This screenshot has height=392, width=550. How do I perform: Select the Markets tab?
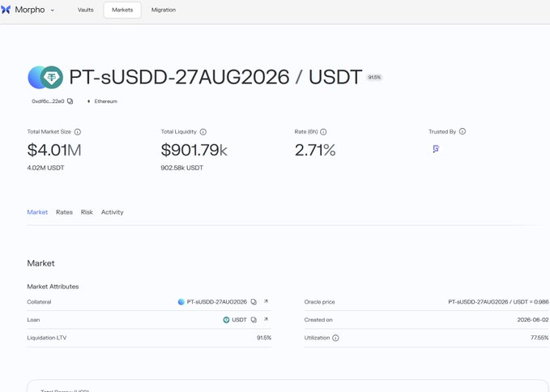point(122,10)
